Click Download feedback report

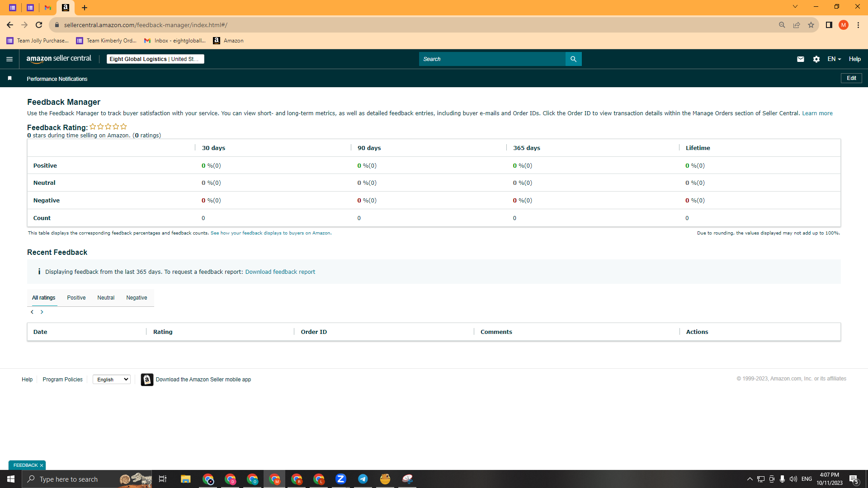pos(280,272)
